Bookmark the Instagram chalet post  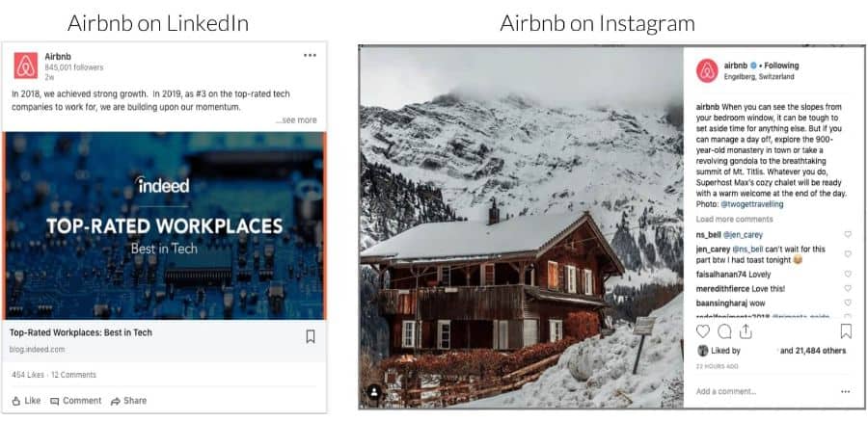[x=846, y=331]
